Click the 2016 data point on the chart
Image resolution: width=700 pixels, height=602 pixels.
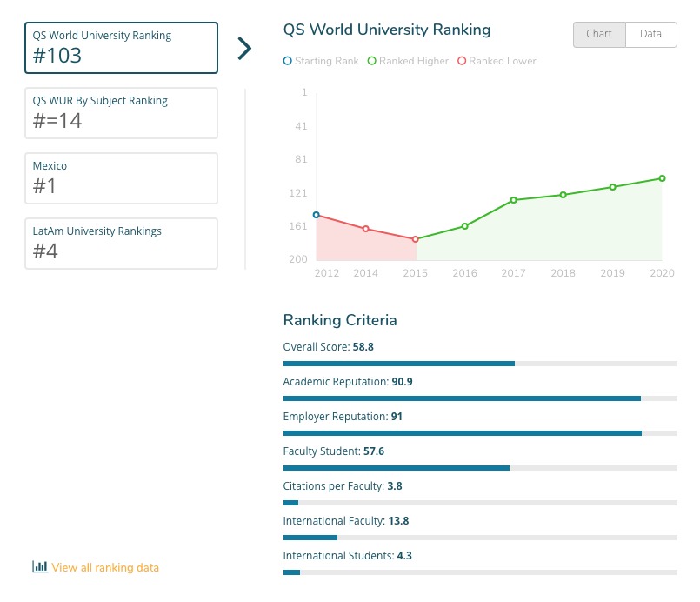[x=464, y=226]
